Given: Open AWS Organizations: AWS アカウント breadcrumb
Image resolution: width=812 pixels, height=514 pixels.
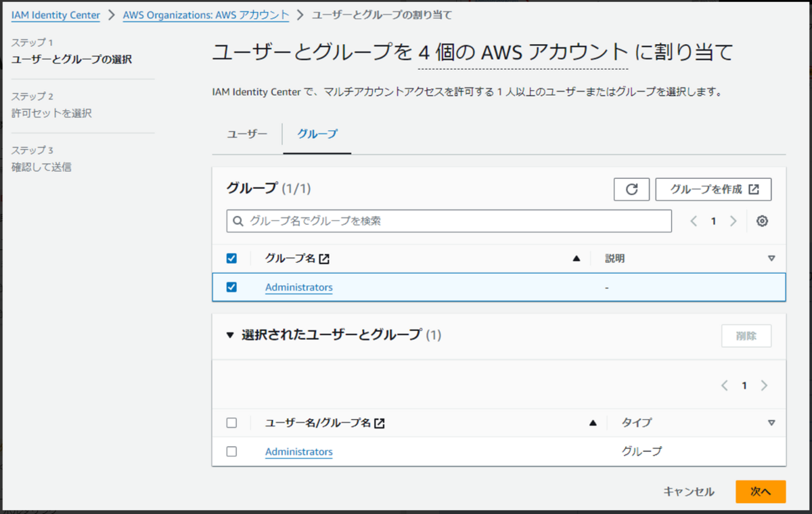Looking at the screenshot, I should tap(206, 15).
